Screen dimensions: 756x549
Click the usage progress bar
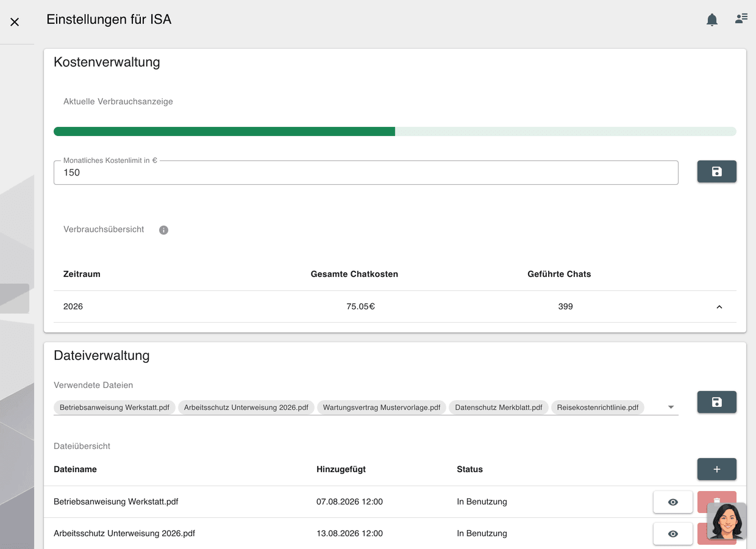[395, 131]
